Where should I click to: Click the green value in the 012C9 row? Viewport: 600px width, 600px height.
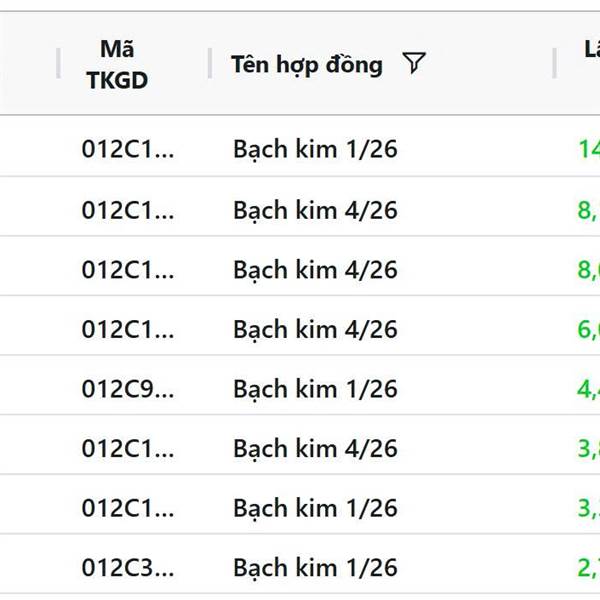click(588, 389)
